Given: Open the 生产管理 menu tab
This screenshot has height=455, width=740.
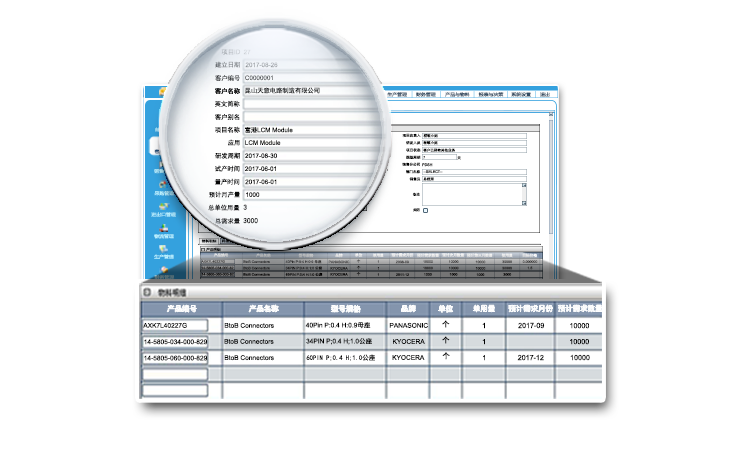Looking at the screenshot, I should [x=398, y=94].
